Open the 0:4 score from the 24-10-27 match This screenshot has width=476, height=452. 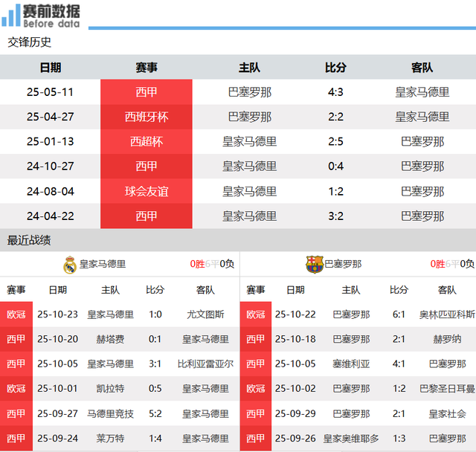coord(335,166)
